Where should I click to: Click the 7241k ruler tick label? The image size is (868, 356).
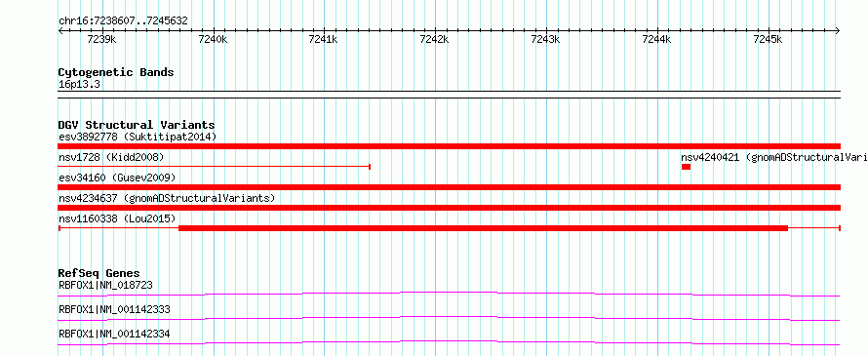(x=323, y=39)
